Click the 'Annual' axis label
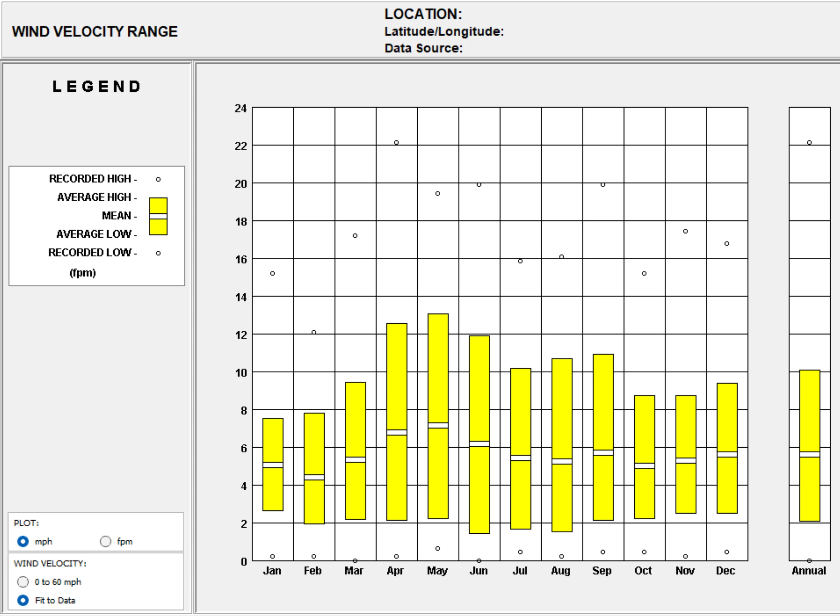Viewport: 840px width, 616px height. pos(809,571)
